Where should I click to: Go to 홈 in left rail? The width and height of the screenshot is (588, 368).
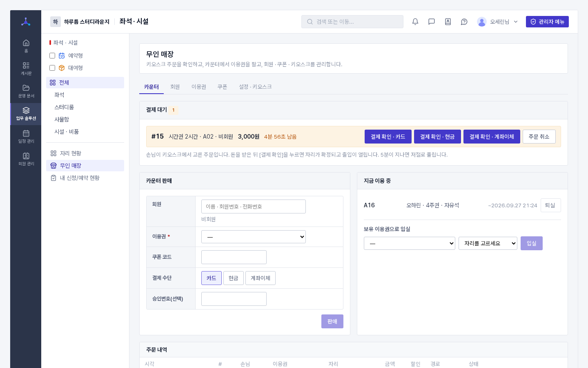click(26, 46)
